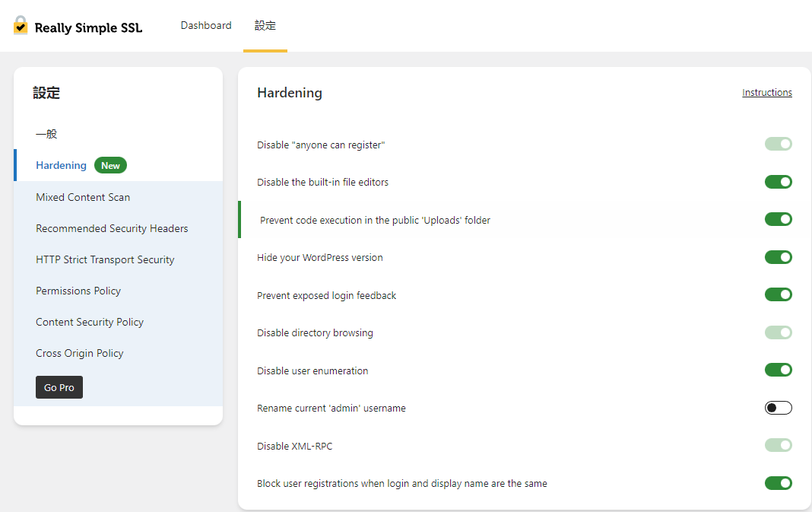Open Mixed Content Scan settings
The height and width of the screenshot is (512, 812).
click(83, 197)
